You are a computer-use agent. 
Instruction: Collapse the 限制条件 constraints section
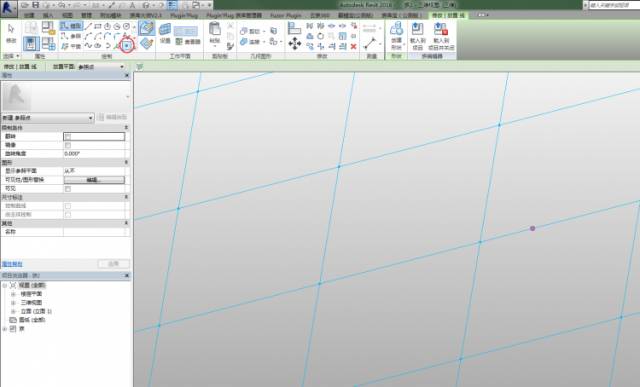pos(126,128)
